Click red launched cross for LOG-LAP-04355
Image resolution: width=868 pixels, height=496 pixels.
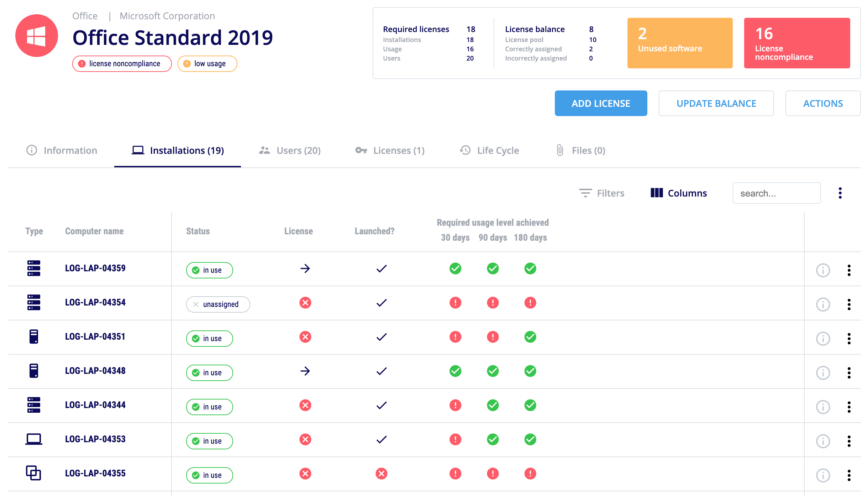point(382,474)
